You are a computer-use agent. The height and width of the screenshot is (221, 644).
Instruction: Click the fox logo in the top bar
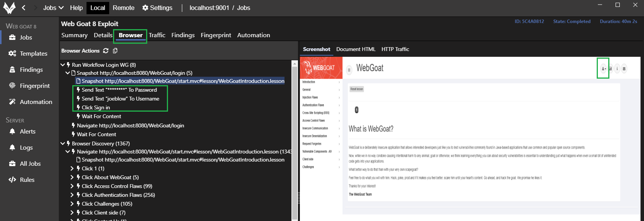click(9, 8)
